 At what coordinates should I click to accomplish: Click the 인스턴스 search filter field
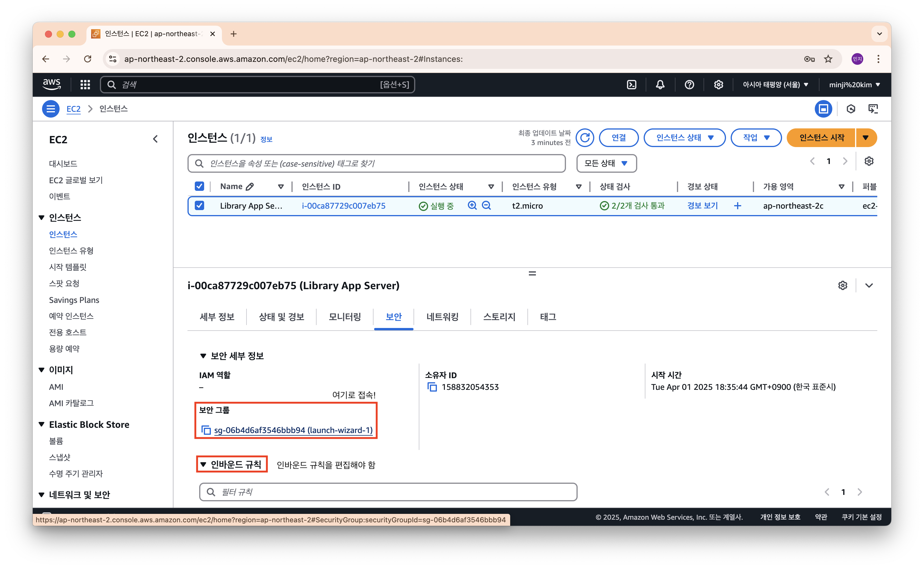click(x=376, y=163)
